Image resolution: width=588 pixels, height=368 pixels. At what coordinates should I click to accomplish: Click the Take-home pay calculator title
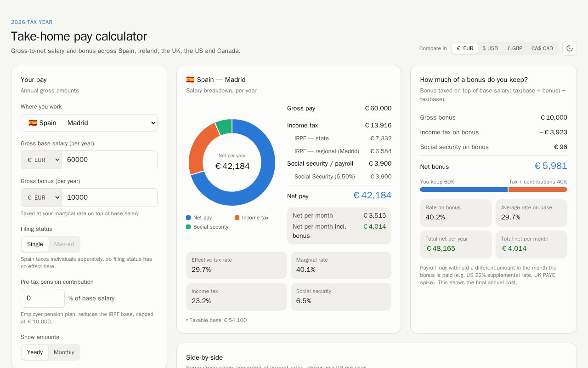[x=79, y=36]
